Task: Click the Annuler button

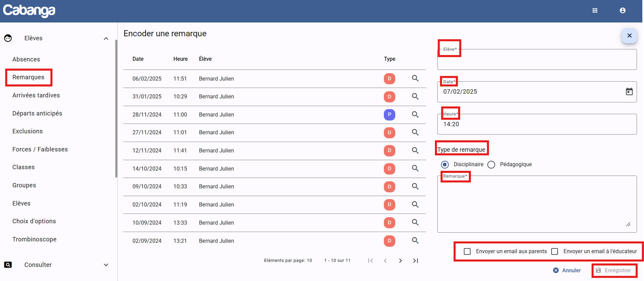Action: click(x=567, y=270)
